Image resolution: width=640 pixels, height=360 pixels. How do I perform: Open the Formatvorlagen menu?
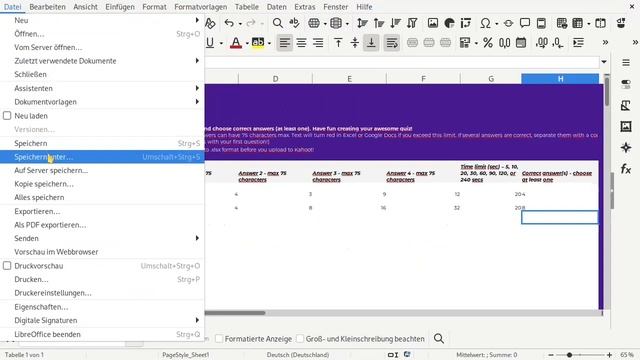[200, 7]
